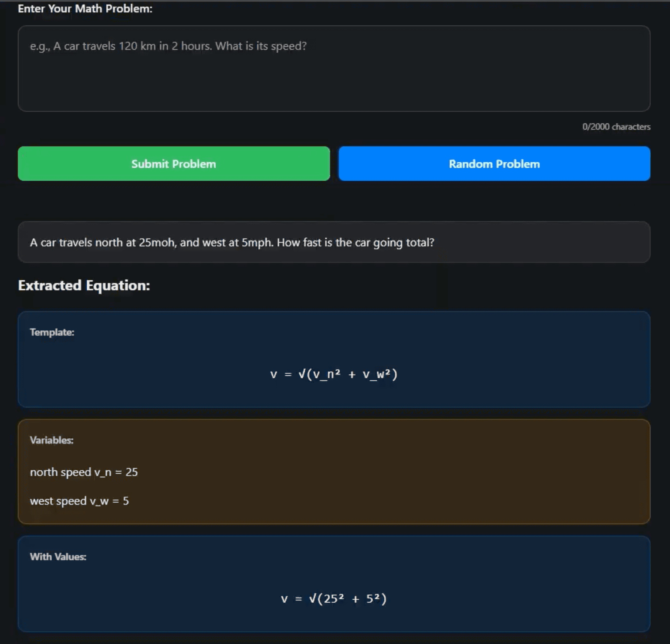Click the Enter Your Math Problem heading
The width and height of the screenshot is (670, 644).
coord(85,9)
